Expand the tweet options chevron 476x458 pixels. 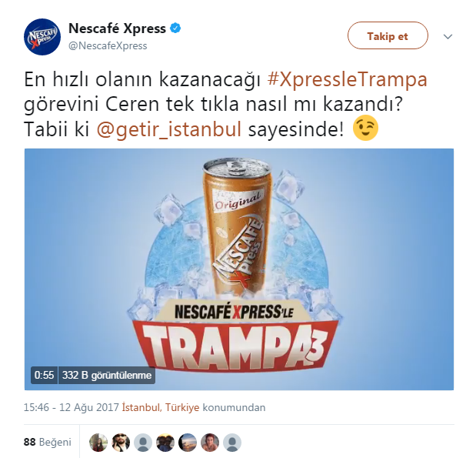[448, 37]
